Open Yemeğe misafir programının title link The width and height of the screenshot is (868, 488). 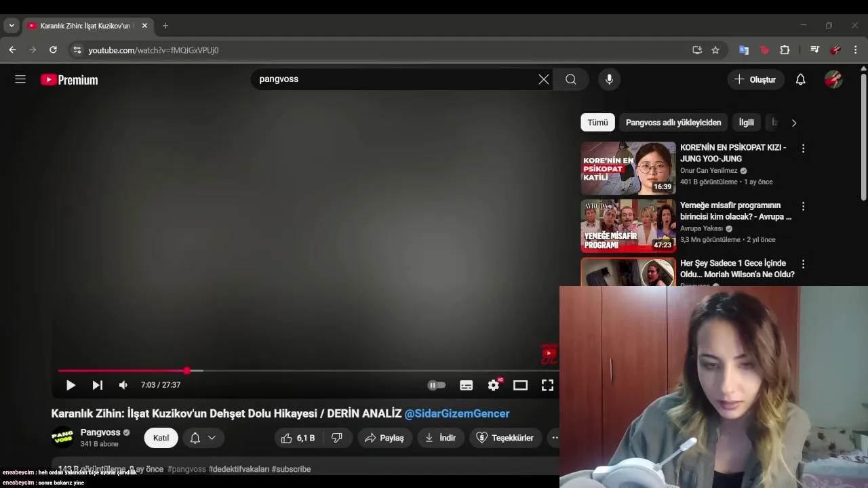click(736, 211)
